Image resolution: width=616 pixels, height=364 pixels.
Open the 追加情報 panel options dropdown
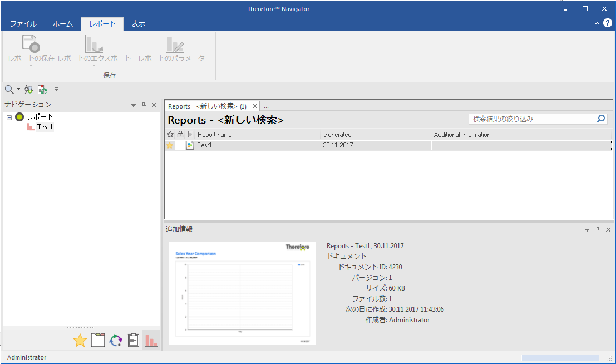[x=587, y=230]
